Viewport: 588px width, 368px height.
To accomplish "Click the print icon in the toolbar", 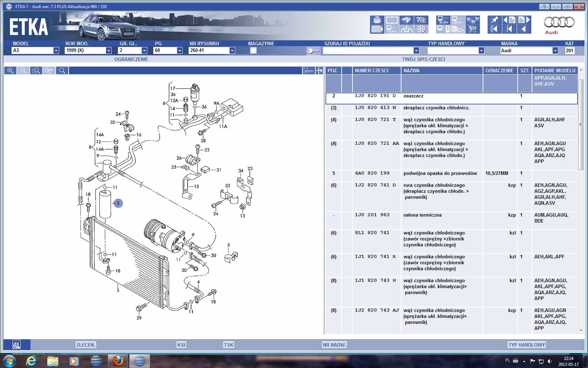I will pyautogui.click(x=377, y=20).
